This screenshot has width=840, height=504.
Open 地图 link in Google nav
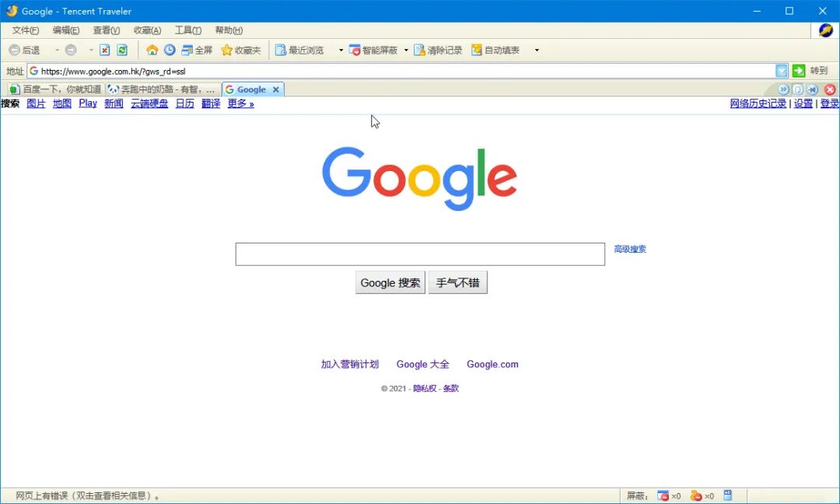(x=62, y=103)
